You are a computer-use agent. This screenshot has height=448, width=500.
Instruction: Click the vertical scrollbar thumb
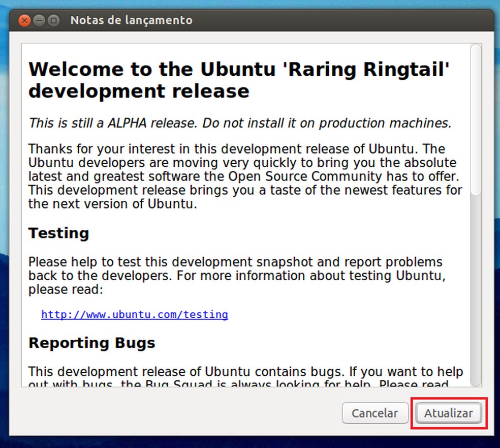click(476, 120)
